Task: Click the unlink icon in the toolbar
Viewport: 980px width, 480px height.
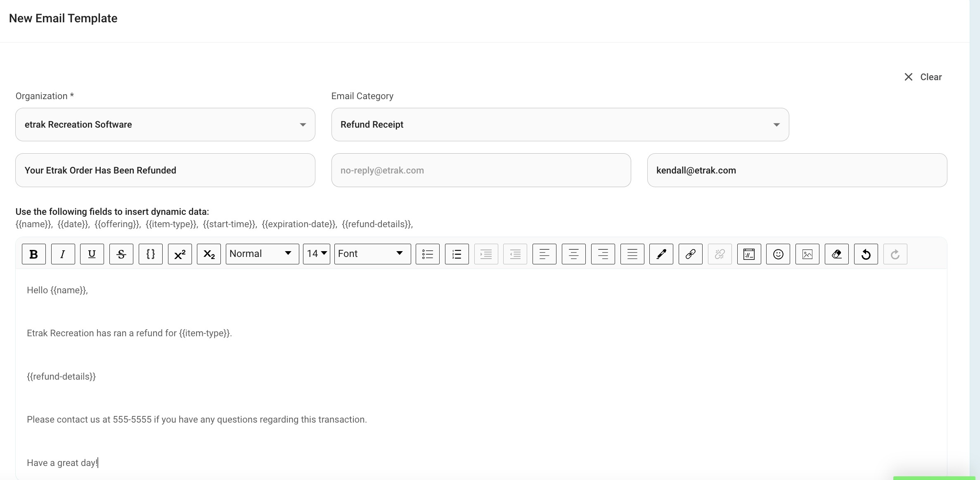Action: [x=720, y=254]
